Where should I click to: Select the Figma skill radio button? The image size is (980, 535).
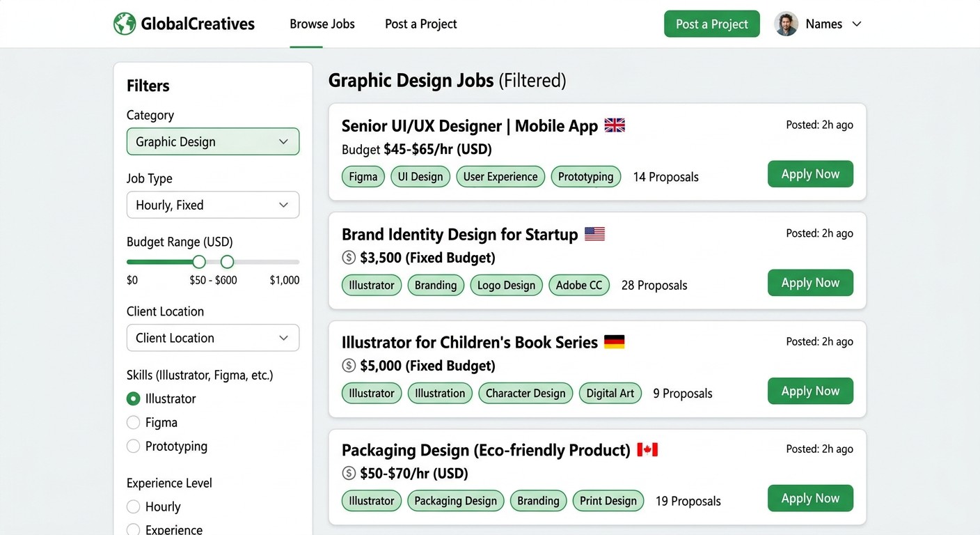[133, 423]
